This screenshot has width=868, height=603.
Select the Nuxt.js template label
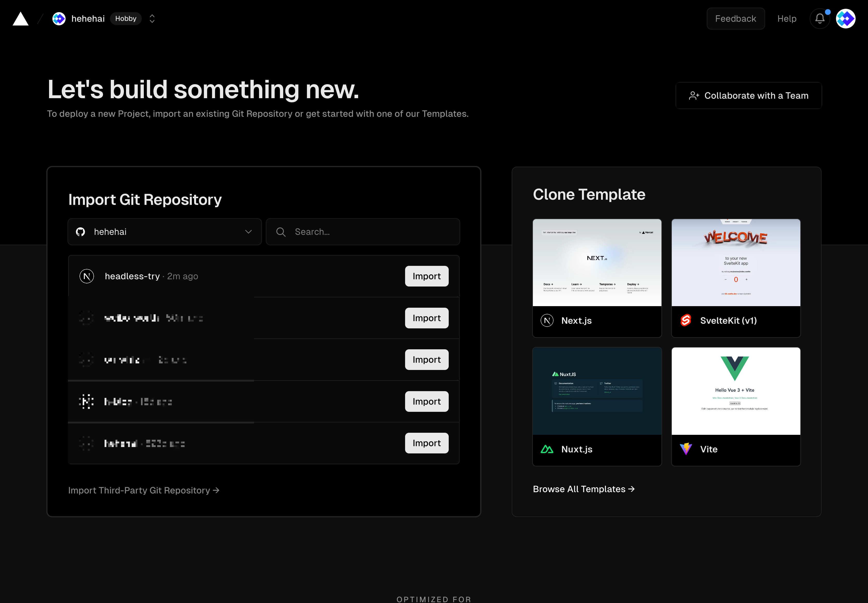coord(577,449)
